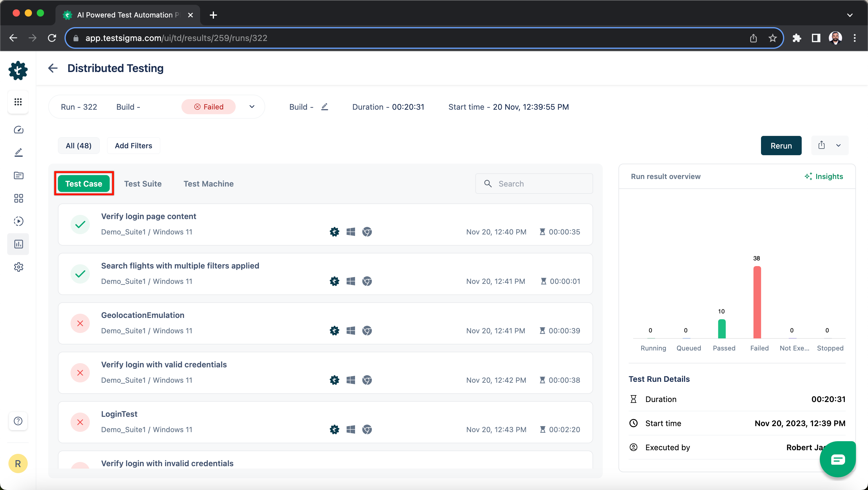868x490 pixels.
Task: Open a new browser tab
Action: click(x=213, y=15)
